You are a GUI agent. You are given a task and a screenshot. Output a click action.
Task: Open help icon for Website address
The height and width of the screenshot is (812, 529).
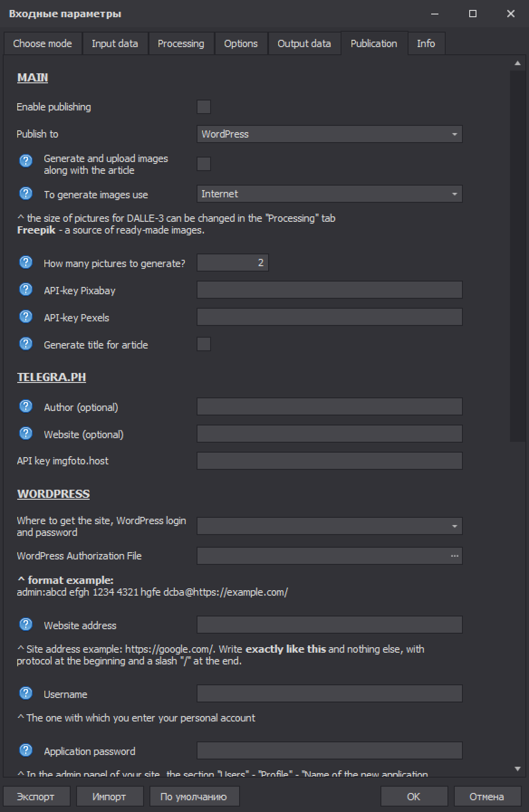(x=26, y=625)
